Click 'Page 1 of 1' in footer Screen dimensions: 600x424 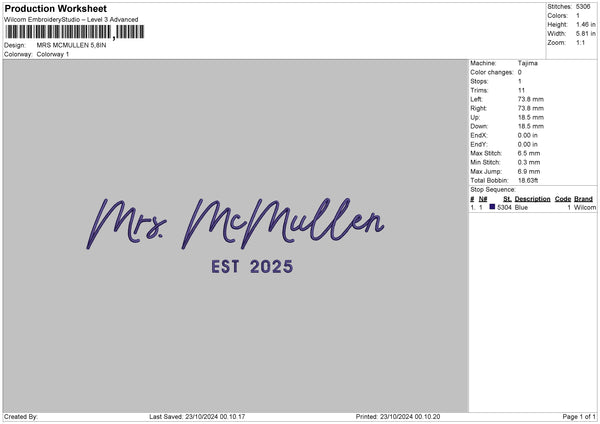[579, 416]
